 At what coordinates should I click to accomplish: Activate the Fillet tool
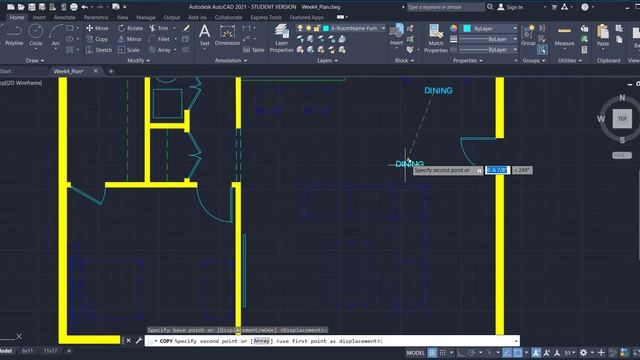click(x=160, y=39)
